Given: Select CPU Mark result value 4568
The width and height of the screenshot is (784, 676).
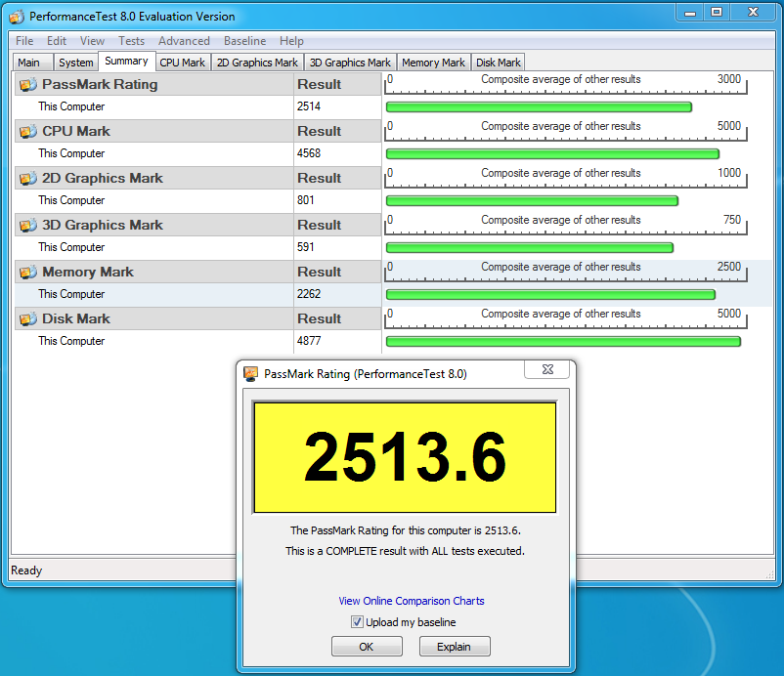Looking at the screenshot, I should (309, 153).
